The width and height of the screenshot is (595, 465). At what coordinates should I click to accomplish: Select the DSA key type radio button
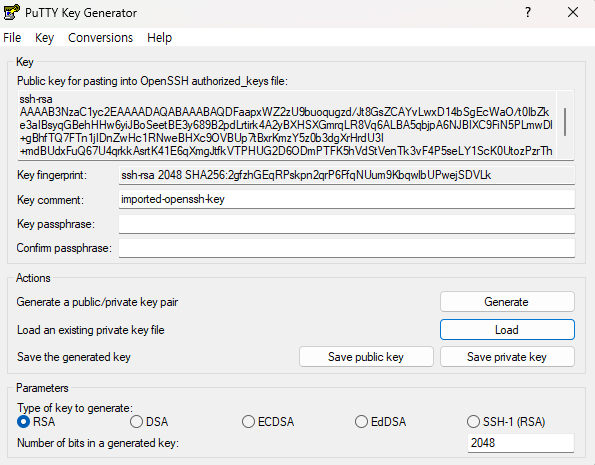[x=136, y=422]
